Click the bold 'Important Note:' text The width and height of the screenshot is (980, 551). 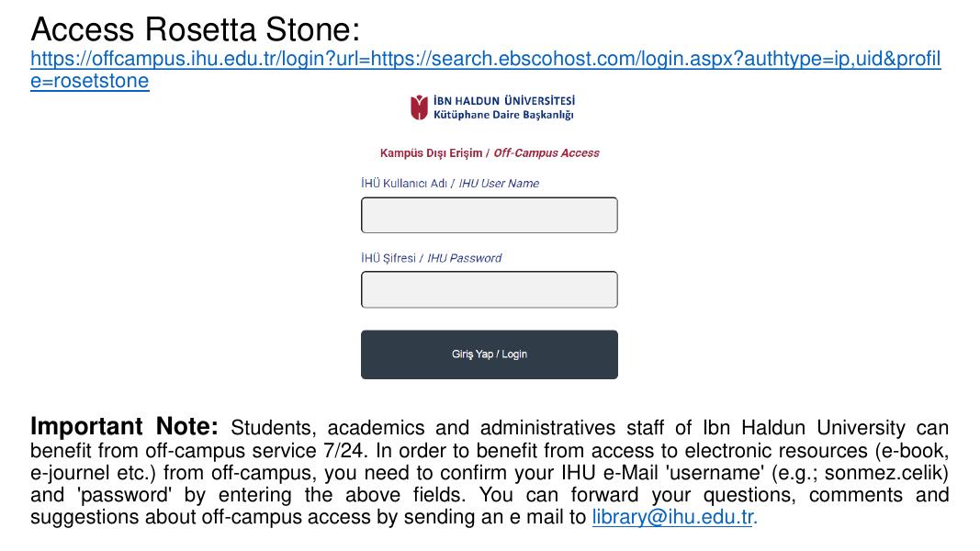pos(124,427)
